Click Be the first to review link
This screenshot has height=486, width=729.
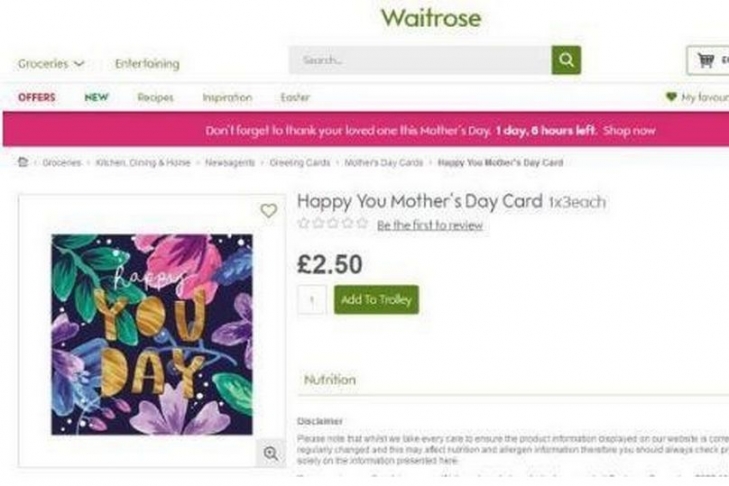[429, 226]
